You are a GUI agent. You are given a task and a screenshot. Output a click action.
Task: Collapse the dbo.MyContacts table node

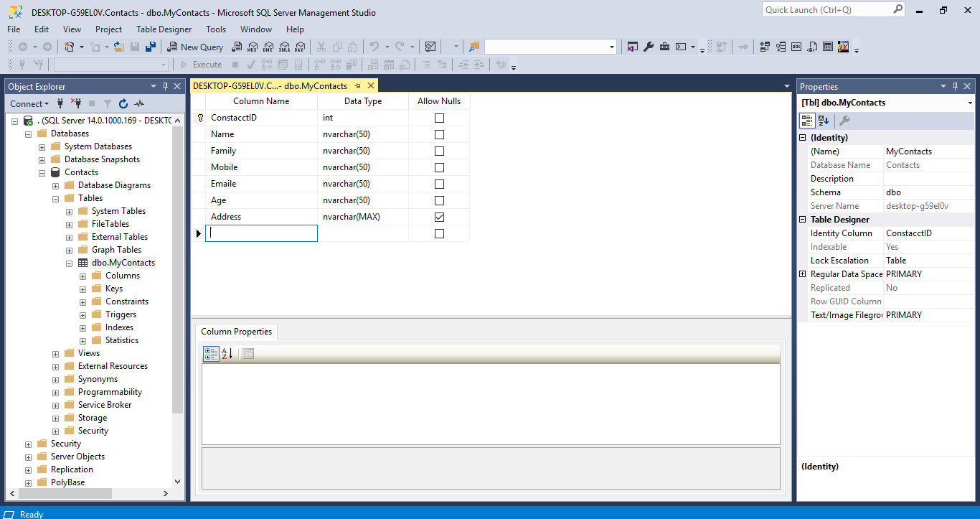click(70, 263)
